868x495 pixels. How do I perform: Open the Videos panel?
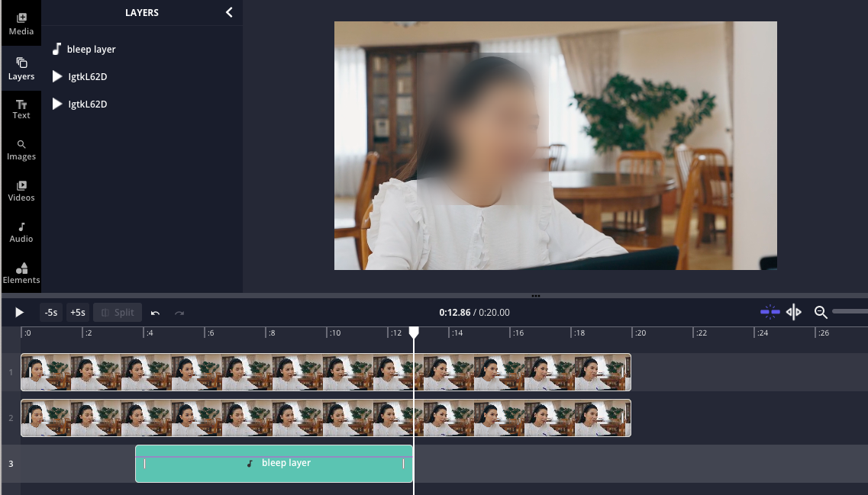click(21, 191)
